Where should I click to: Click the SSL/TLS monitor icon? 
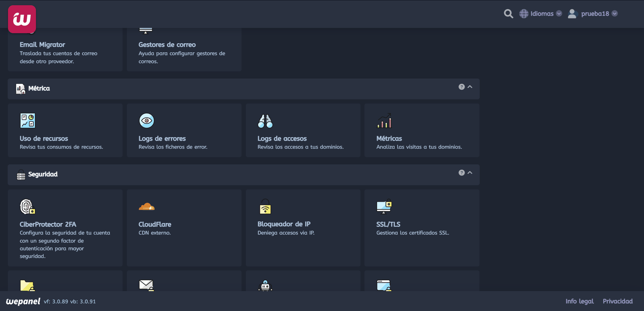(x=384, y=207)
